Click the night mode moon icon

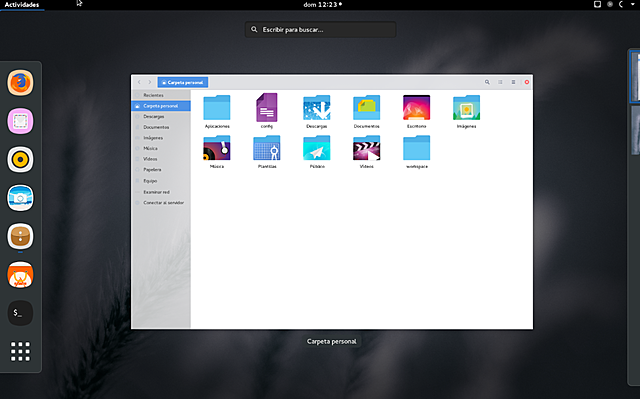point(621,4)
